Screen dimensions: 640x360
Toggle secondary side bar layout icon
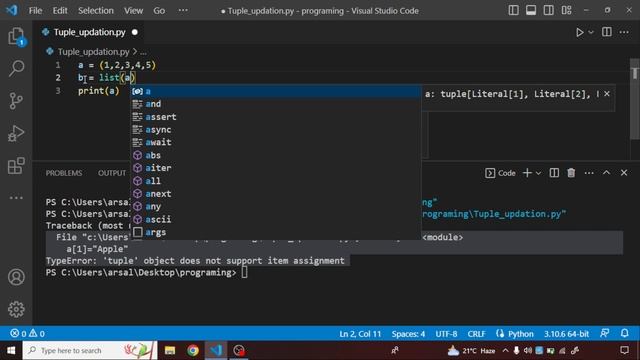(x=549, y=10)
